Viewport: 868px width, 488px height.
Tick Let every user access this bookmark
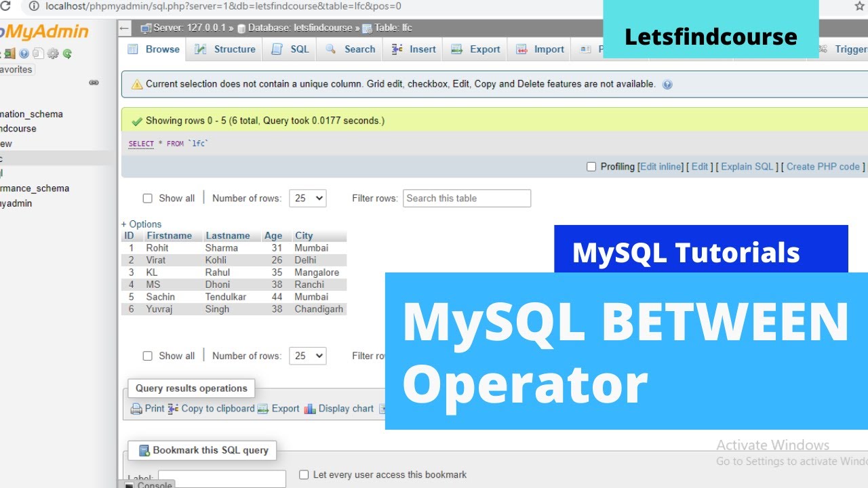tap(304, 474)
